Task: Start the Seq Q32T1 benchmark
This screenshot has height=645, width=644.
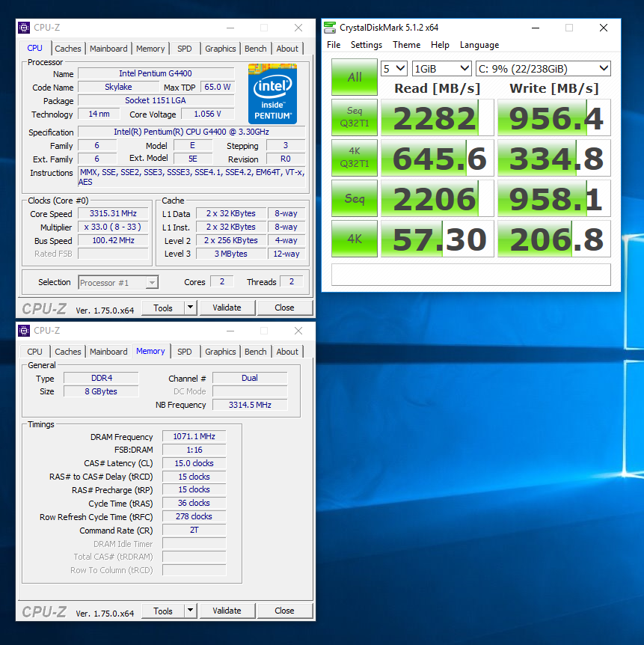Action: (x=355, y=117)
